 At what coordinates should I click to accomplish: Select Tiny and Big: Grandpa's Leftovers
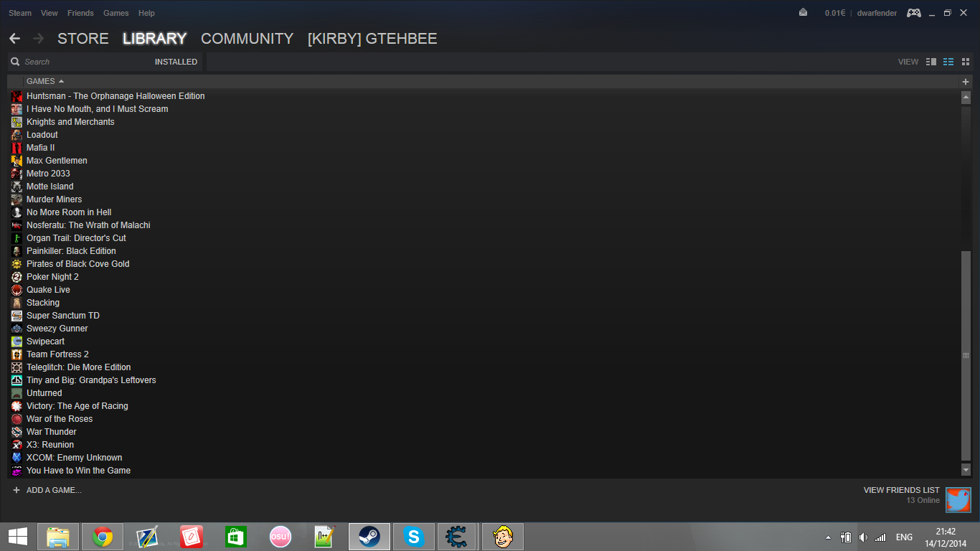point(91,380)
